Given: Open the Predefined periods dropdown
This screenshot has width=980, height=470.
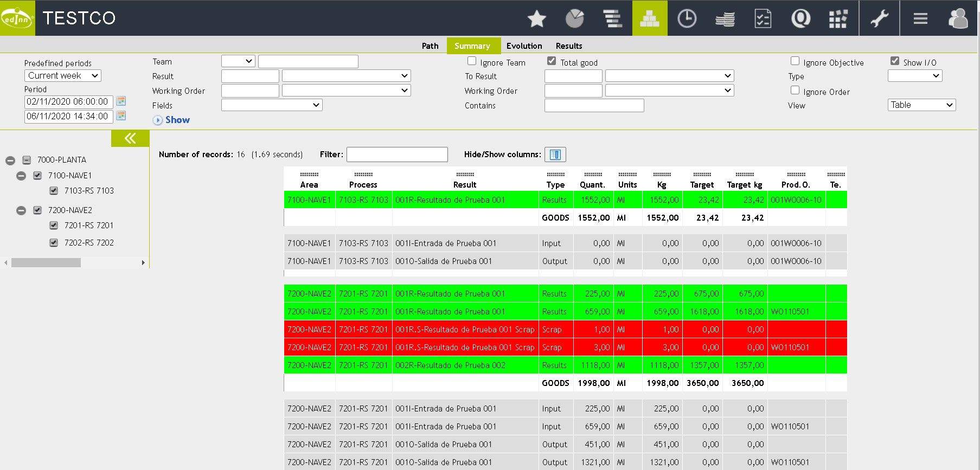Looking at the screenshot, I should coord(63,76).
